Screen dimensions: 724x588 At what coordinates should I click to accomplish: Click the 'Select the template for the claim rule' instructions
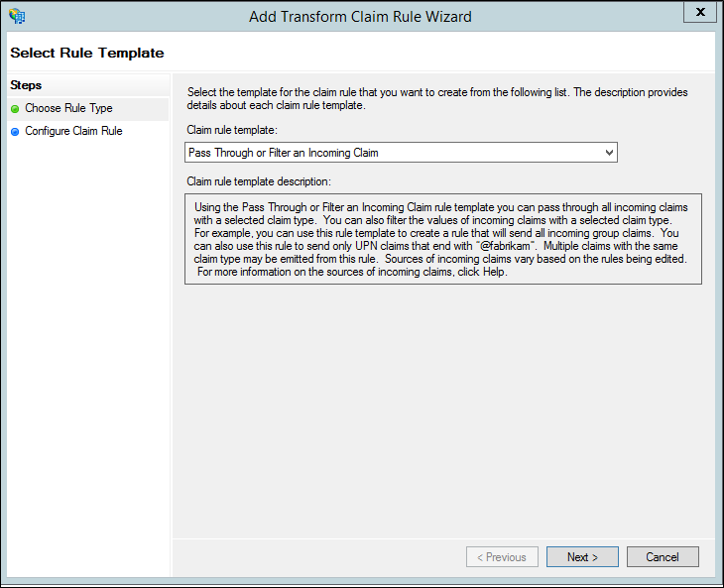click(x=437, y=99)
